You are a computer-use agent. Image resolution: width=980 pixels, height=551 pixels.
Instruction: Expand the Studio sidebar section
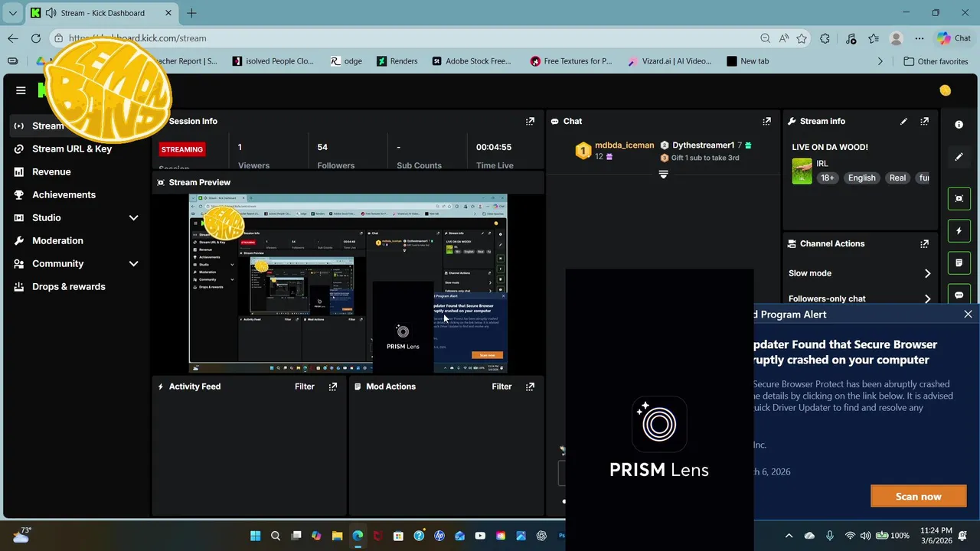click(x=133, y=218)
